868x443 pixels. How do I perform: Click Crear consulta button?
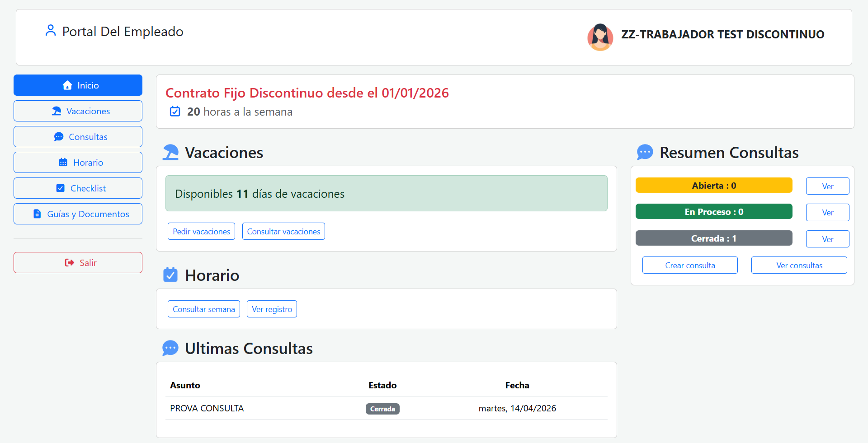pyautogui.click(x=690, y=265)
